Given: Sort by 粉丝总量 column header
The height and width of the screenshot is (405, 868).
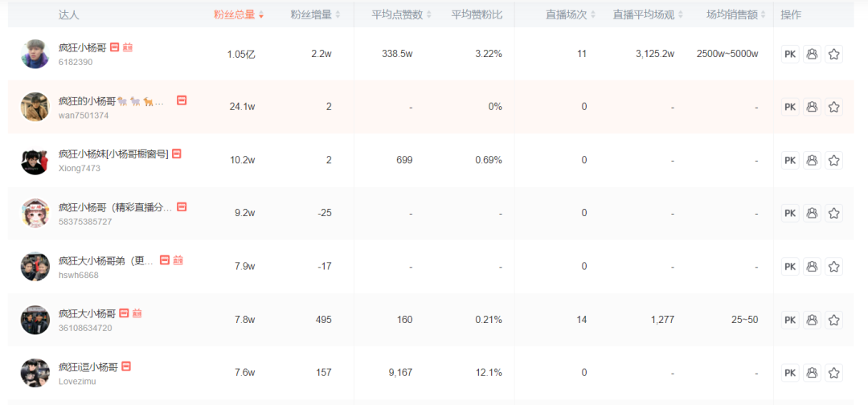Looking at the screenshot, I should tap(238, 14).
